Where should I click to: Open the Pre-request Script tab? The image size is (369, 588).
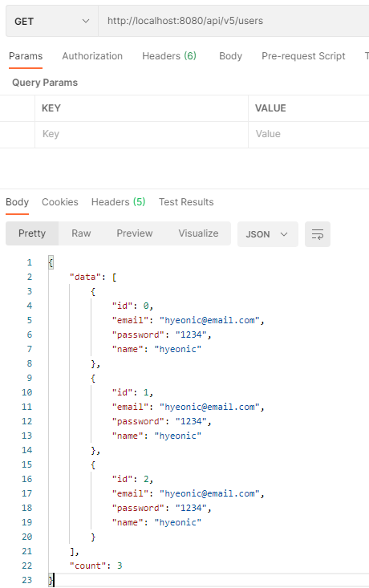[303, 56]
